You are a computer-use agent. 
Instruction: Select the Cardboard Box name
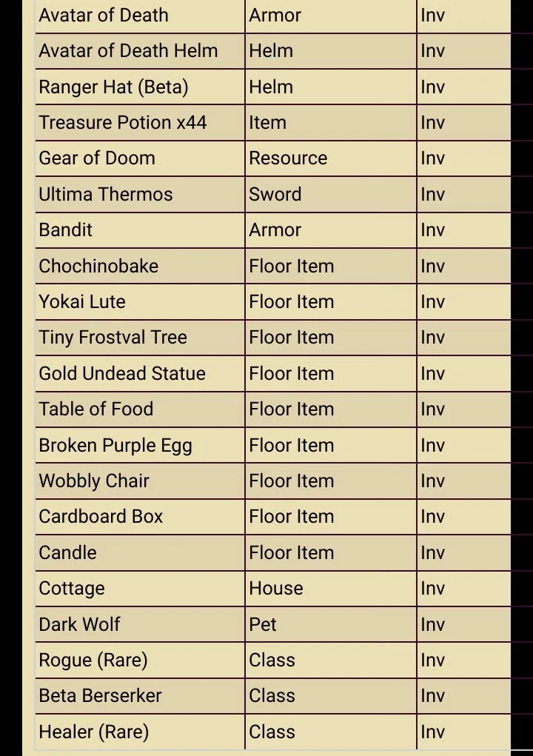coord(101,517)
